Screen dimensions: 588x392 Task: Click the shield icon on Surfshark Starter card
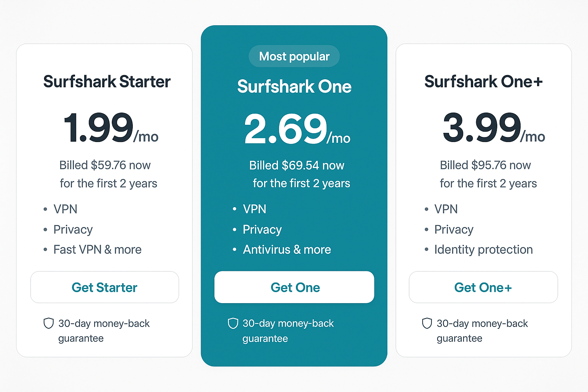click(x=49, y=323)
